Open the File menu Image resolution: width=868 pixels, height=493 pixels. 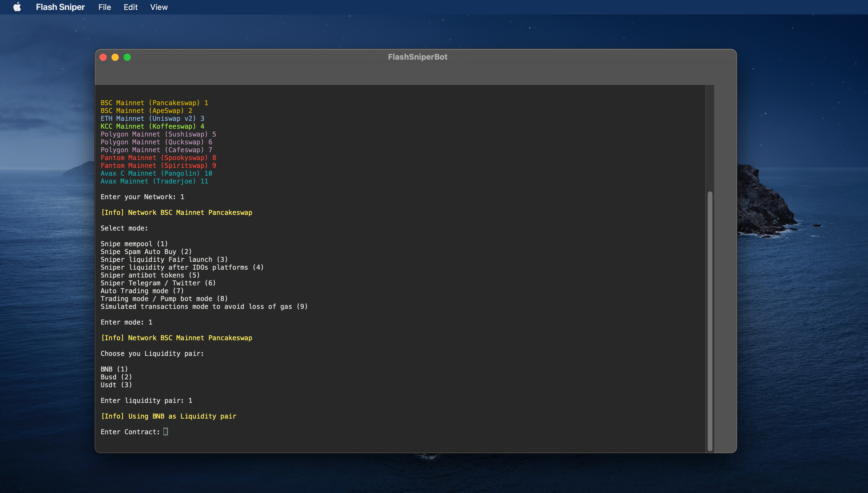pyautogui.click(x=105, y=7)
